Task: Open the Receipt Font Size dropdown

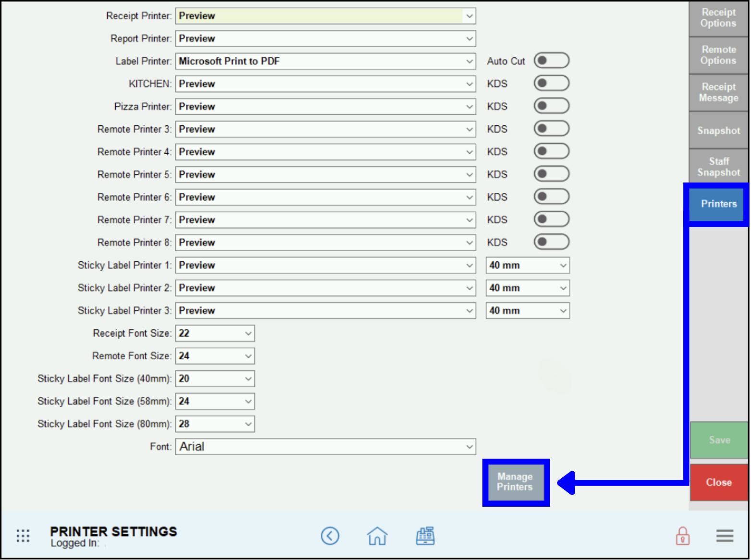Action: coord(215,333)
